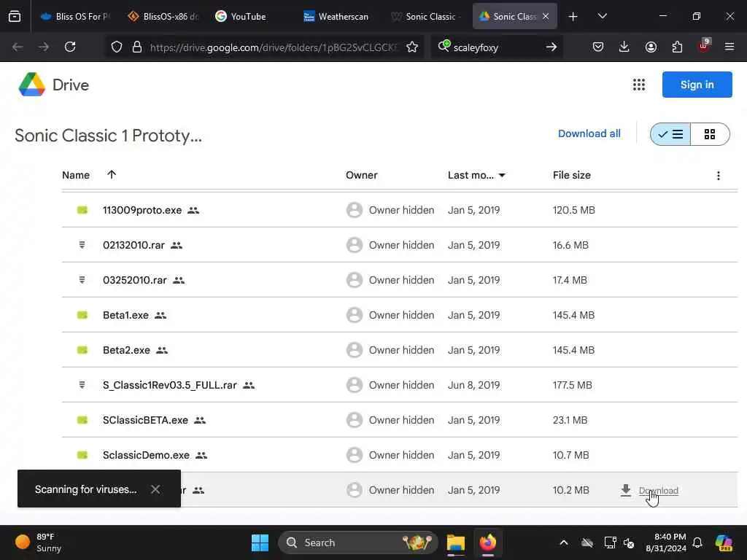Dismiss the Scanning for viruses notification
Image resolution: width=747 pixels, height=560 pixels.
pyautogui.click(x=155, y=489)
